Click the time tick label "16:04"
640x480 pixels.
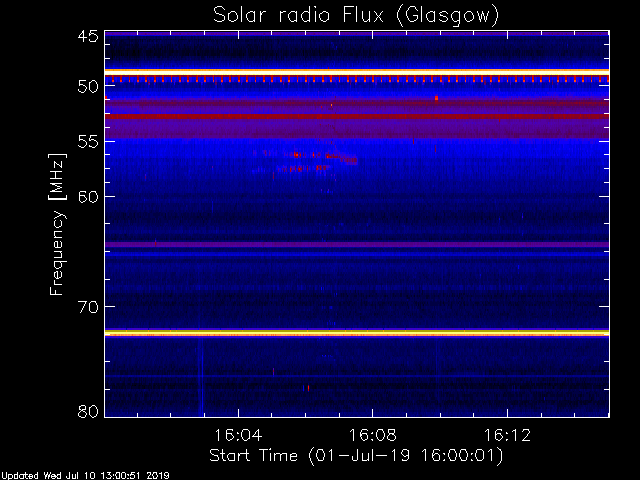pyautogui.click(x=238, y=435)
